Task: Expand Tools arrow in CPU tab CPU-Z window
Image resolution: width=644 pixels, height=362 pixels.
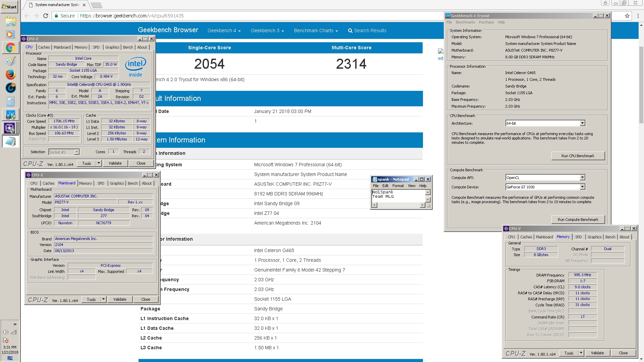Action: [x=99, y=163]
